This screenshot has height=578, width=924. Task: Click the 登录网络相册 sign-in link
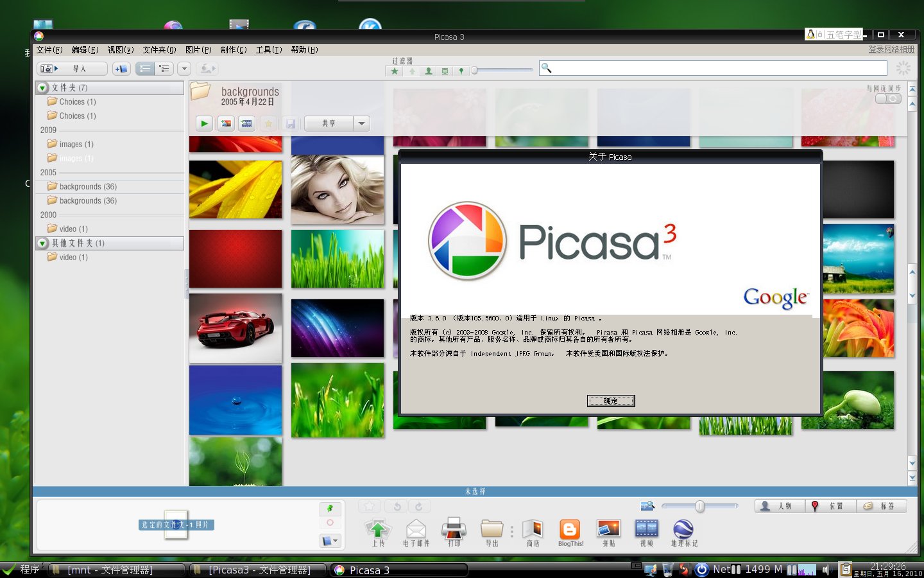[x=892, y=49]
